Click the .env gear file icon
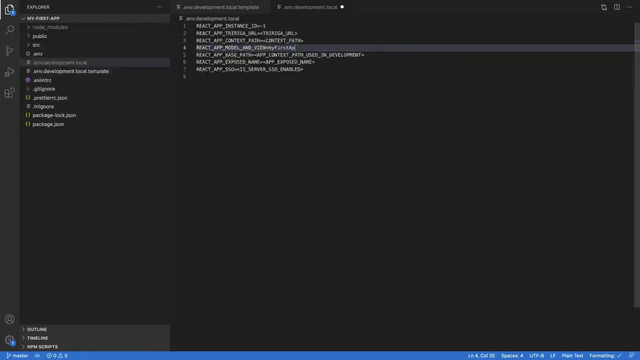This screenshot has width=640, height=360. coord(28,54)
